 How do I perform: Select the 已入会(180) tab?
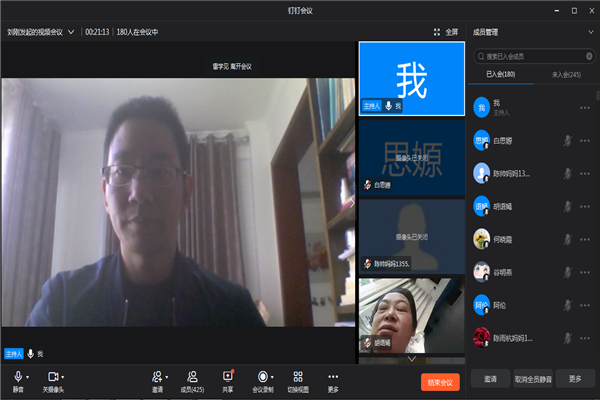[500, 74]
